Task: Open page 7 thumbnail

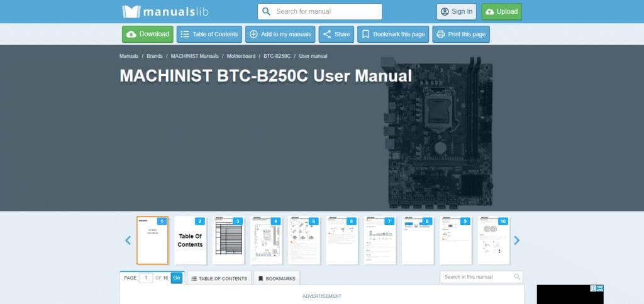Action: [380, 241]
